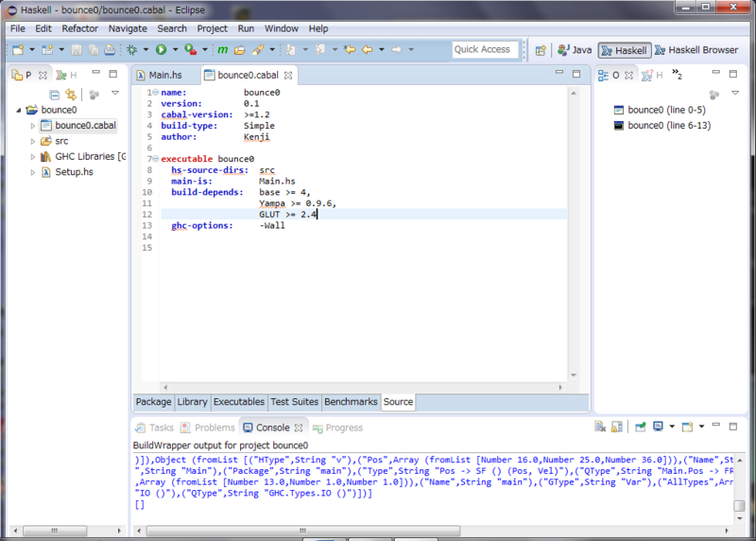Switch to the Executables tab
Viewport: 756px width, 541px height.
pos(239,402)
